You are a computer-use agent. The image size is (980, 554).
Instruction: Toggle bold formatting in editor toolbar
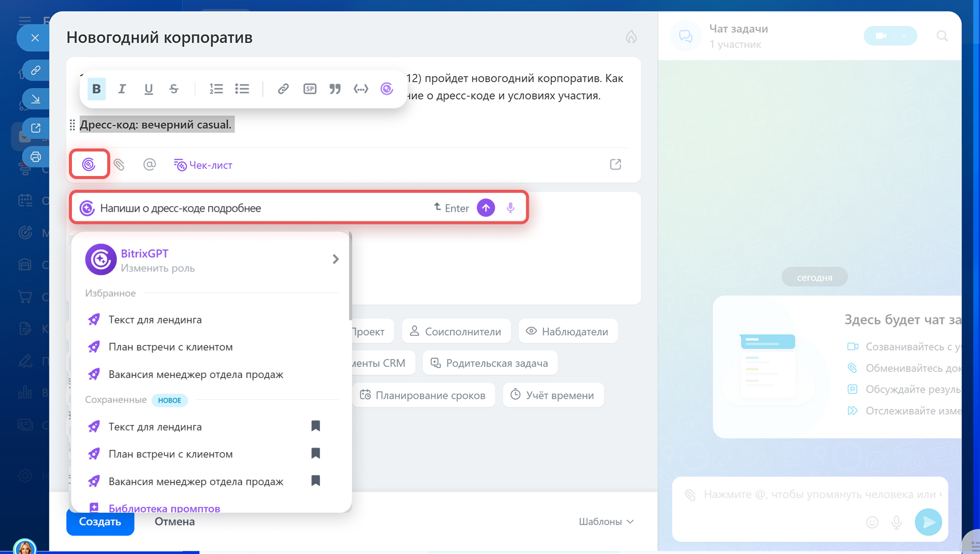96,89
